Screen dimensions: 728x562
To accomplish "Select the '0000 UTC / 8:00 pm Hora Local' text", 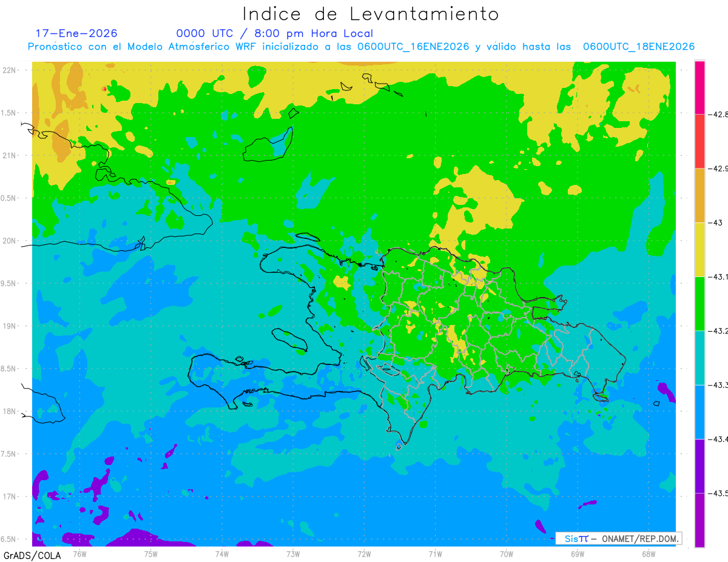I will click(x=275, y=33).
